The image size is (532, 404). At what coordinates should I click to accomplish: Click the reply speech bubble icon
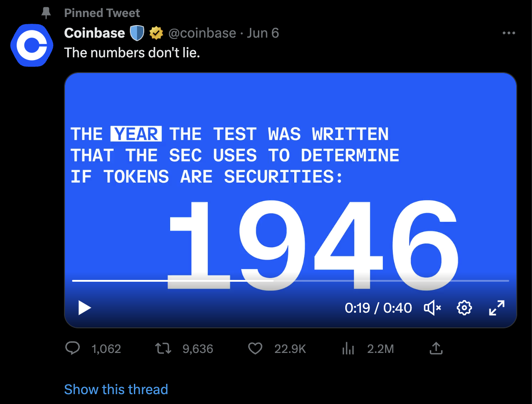(73, 348)
